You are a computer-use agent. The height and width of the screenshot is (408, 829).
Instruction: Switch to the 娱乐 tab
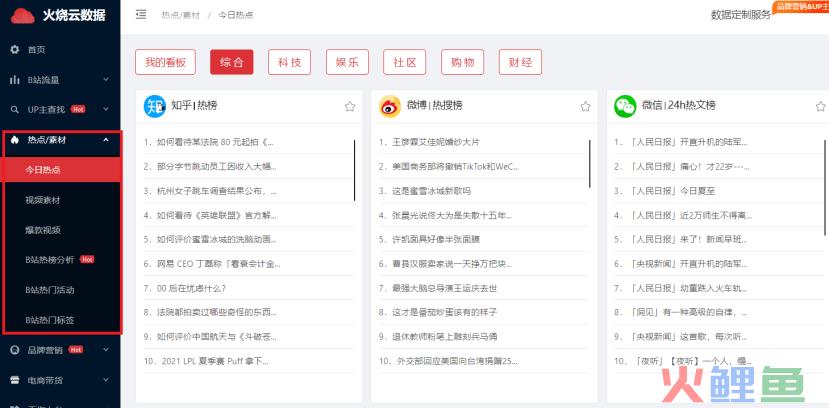point(347,62)
